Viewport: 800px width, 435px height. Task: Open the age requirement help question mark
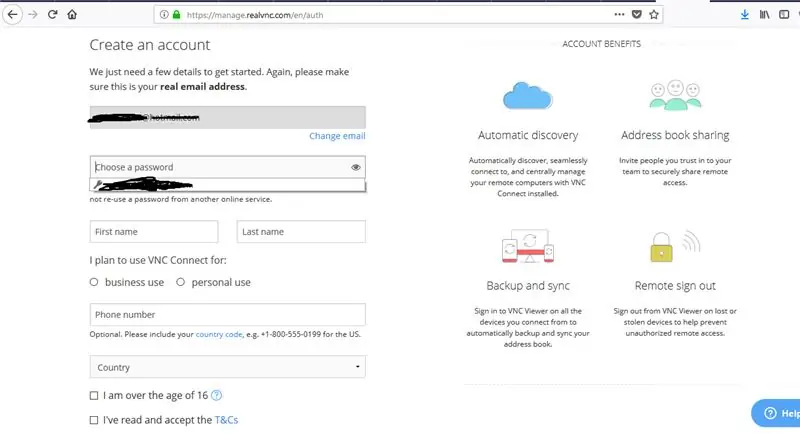(x=216, y=395)
